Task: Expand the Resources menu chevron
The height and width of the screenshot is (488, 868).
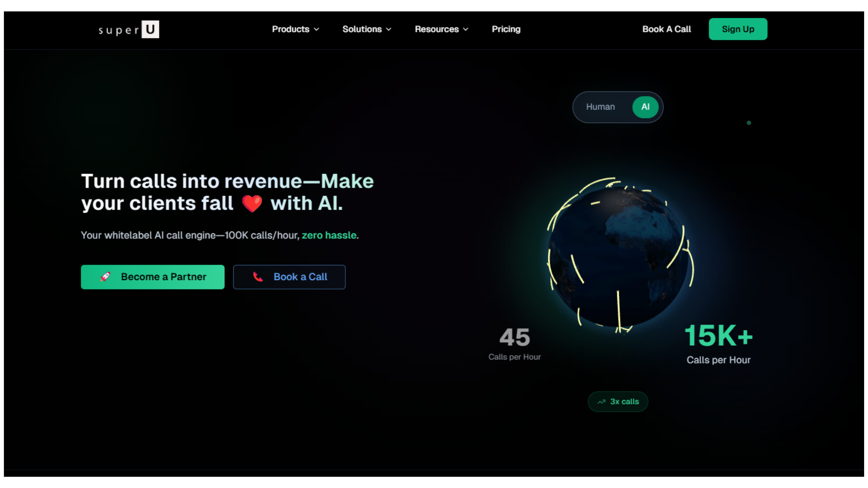Action: (466, 29)
